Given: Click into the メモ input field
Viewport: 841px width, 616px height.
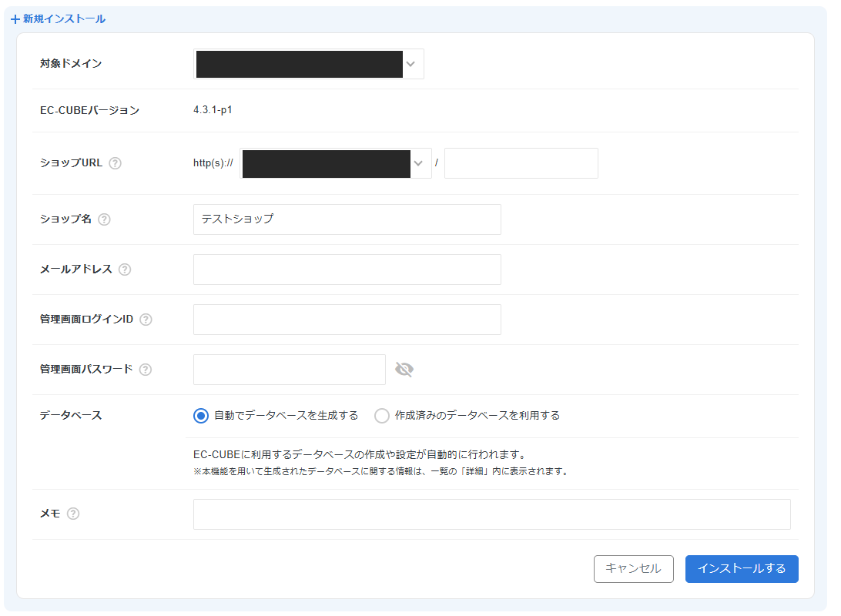Looking at the screenshot, I should pyautogui.click(x=492, y=514).
